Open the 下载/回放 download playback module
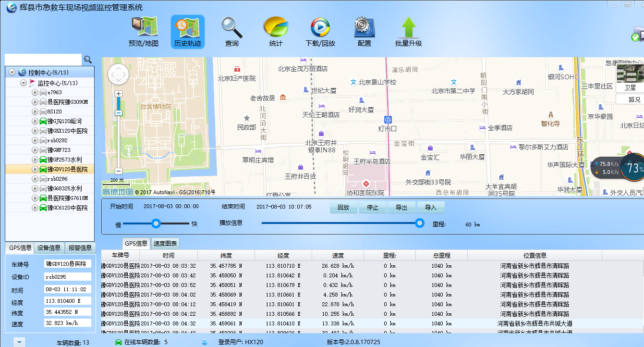Viewport: 644px width, 347px height. pos(320,31)
